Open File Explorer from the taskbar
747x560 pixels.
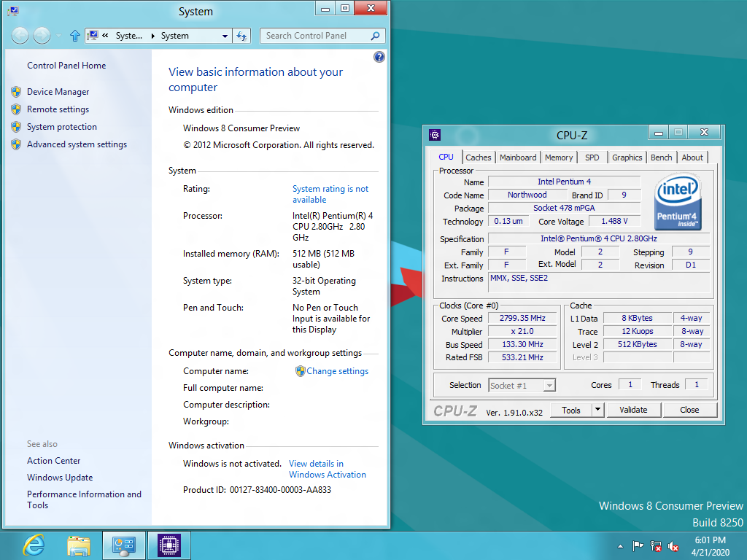tap(79, 545)
